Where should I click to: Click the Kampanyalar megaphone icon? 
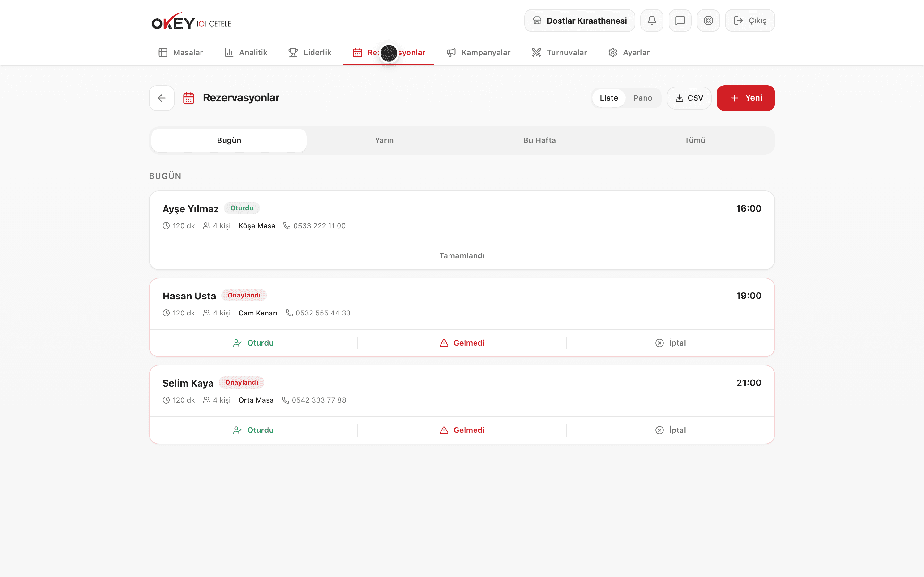[451, 53]
